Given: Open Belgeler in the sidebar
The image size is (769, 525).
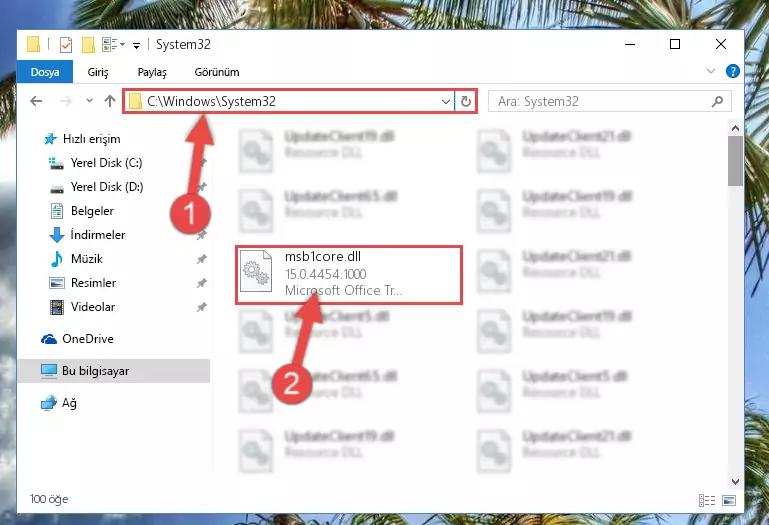Looking at the screenshot, I should coord(92,211).
